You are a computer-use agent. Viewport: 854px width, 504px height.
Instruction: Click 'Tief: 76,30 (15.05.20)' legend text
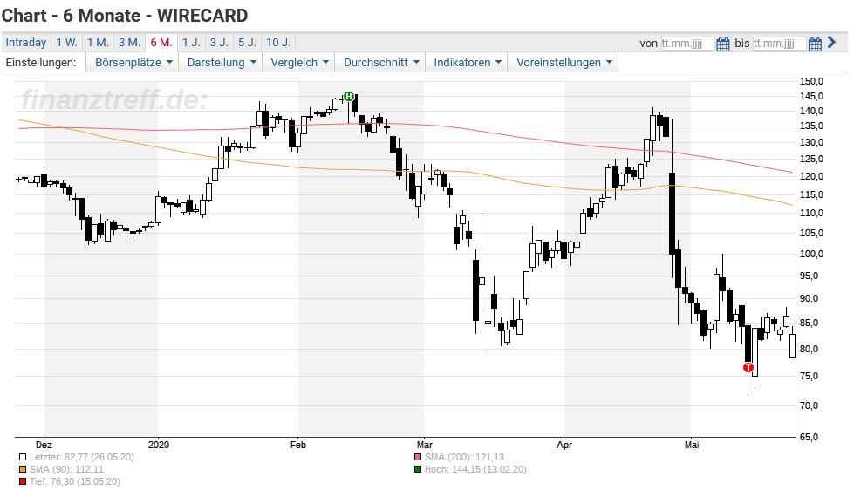pyautogui.click(x=75, y=481)
